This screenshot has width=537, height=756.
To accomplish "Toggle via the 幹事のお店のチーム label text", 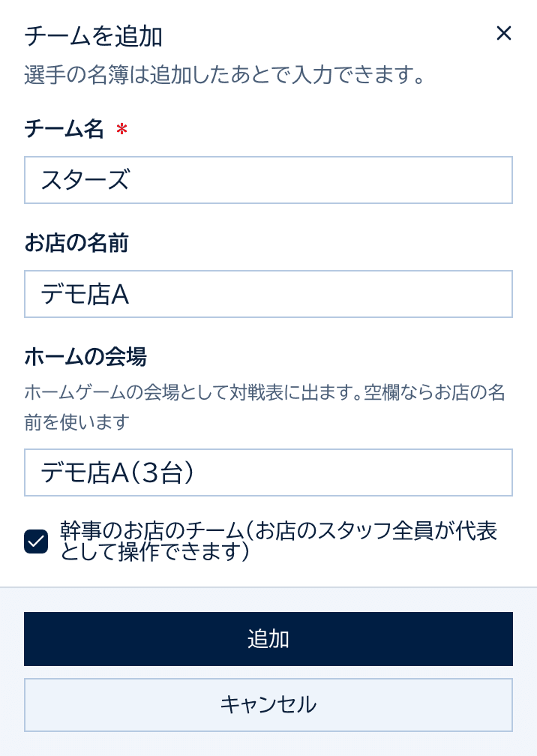I will click(278, 541).
